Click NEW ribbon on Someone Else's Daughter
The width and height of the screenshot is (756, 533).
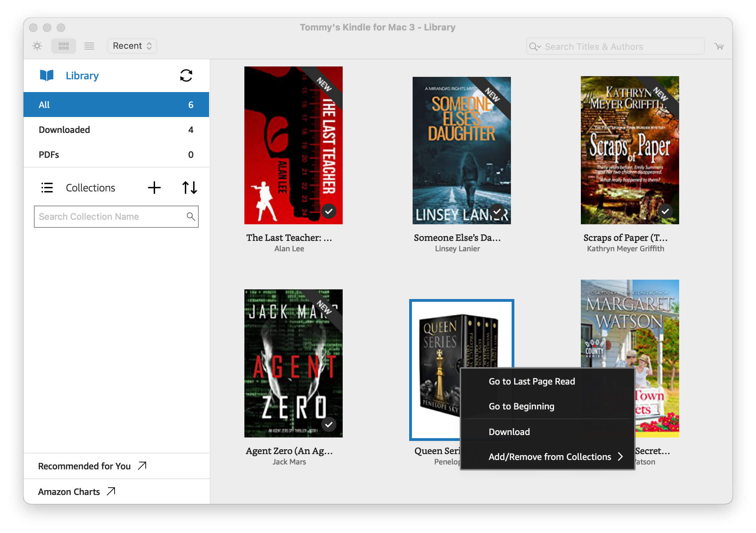click(x=492, y=95)
